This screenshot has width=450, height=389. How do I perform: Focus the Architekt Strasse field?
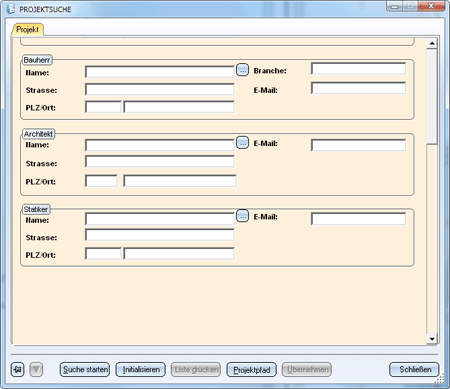coord(160,161)
